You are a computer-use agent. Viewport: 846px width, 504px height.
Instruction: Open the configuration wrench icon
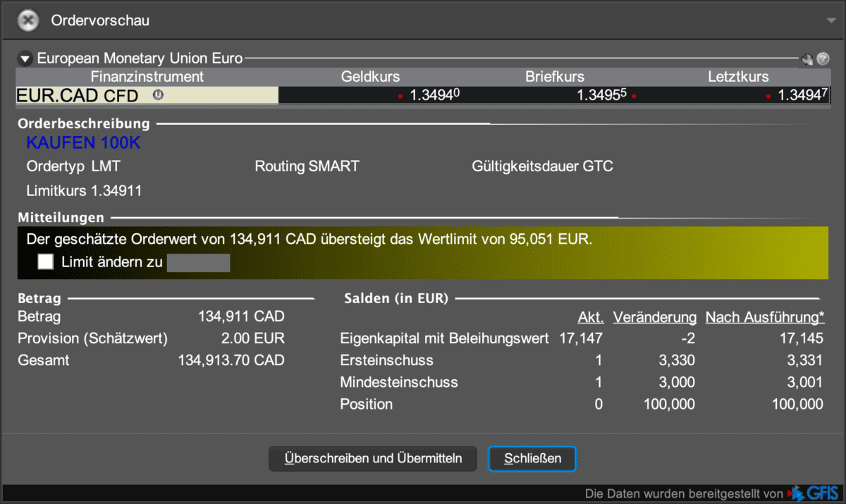808,59
